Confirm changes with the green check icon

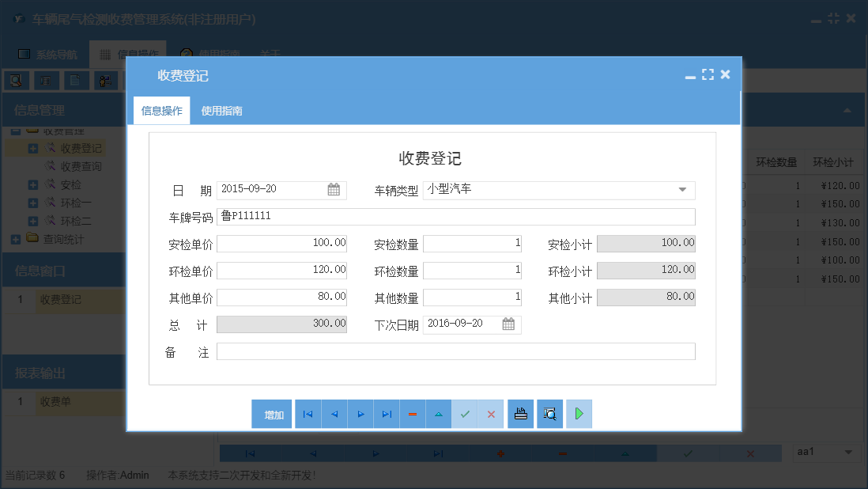click(464, 414)
